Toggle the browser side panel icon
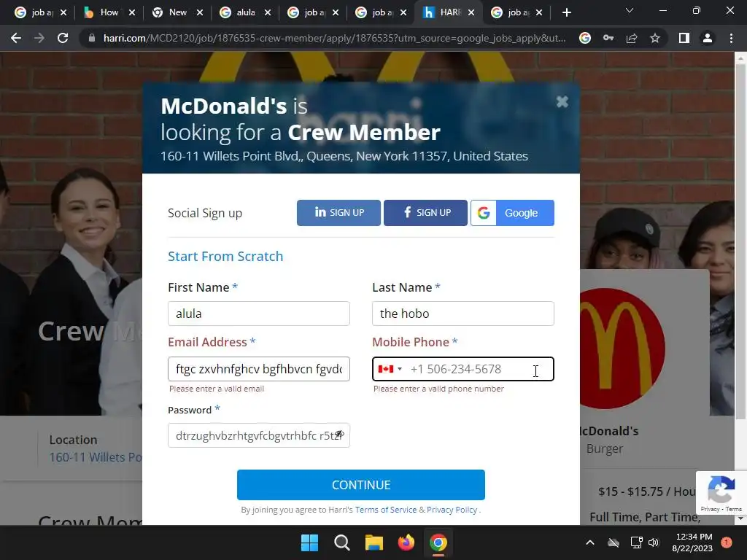747x560 pixels. coord(684,38)
